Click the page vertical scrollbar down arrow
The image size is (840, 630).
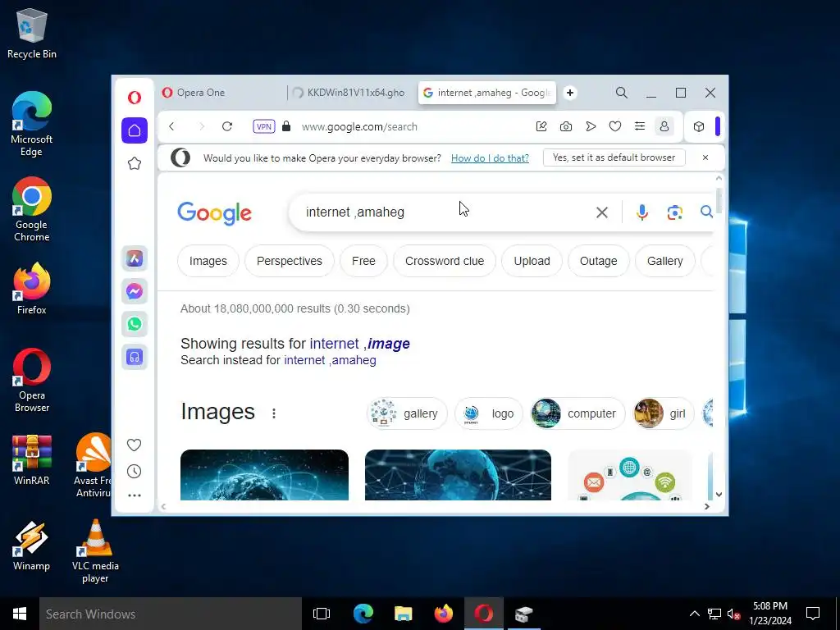(719, 495)
